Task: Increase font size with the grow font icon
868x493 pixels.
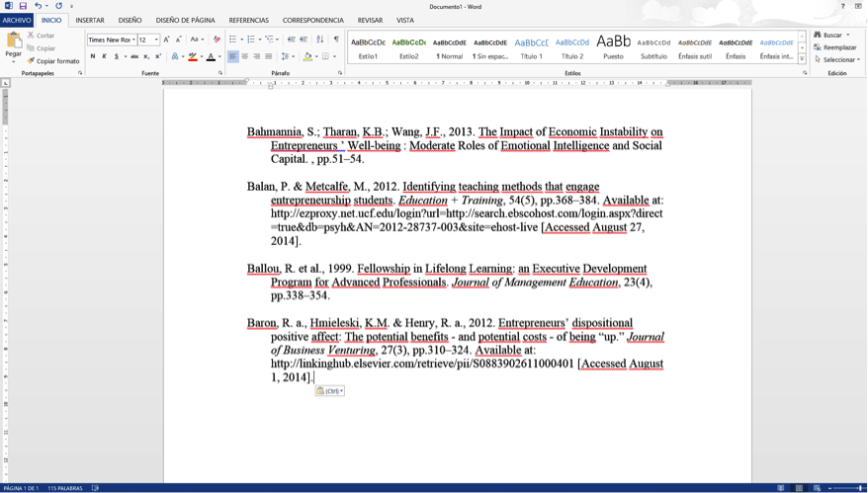Action: tap(167, 40)
